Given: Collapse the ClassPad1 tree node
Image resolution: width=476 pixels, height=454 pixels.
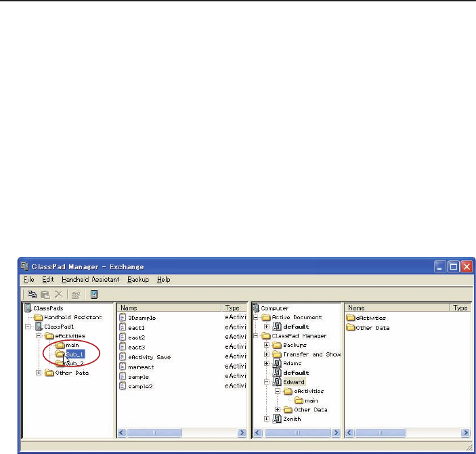Looking at the screenshot, I should [28, 327].
